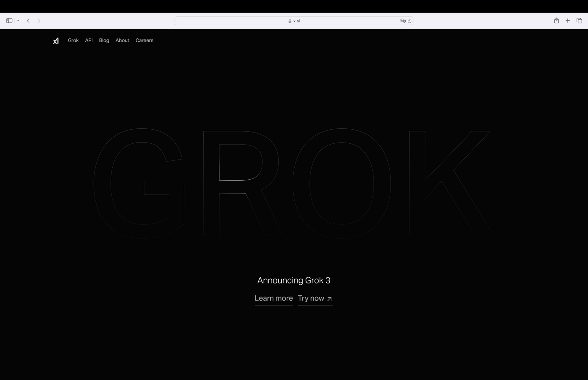Toggle the Safari sidebar icon
The width and height of the screenshot is (588, 380).
point(9,21)
